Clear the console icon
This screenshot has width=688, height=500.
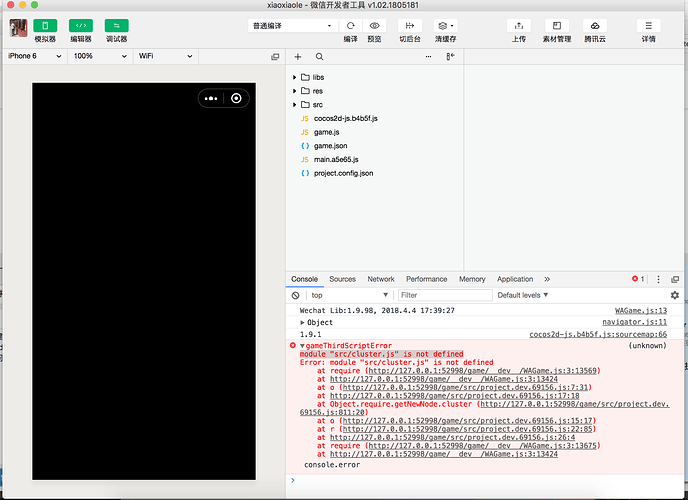[295, 296]
